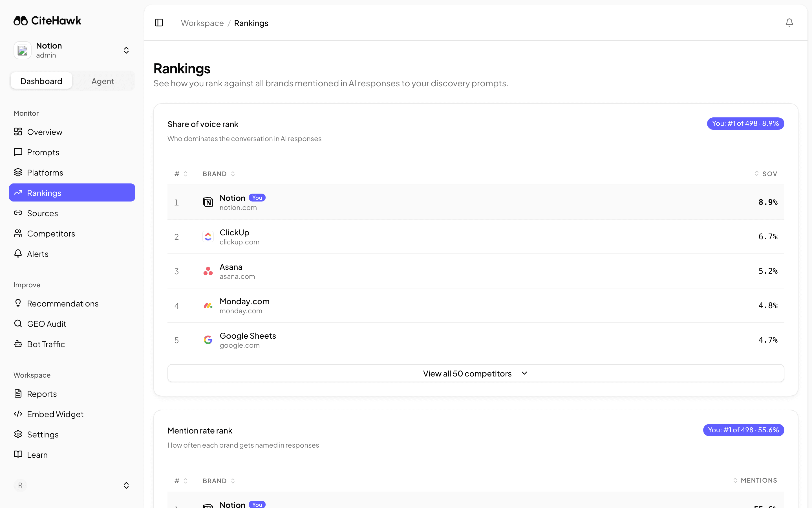Click the ClickUp logo icon
The image size is (812, 508).
[208, 237]
